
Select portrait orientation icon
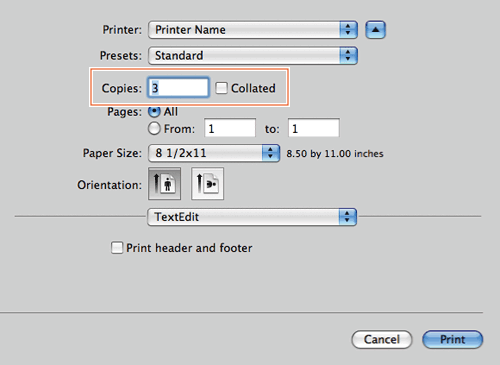pos(165,184)
